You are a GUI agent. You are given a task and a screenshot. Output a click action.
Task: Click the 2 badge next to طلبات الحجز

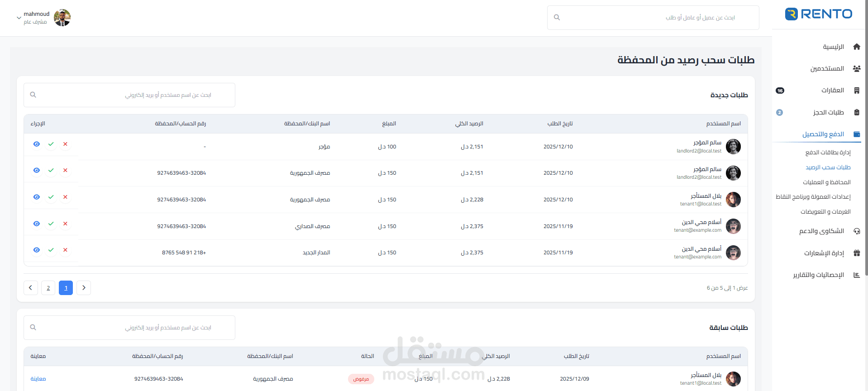click(779, 113)
